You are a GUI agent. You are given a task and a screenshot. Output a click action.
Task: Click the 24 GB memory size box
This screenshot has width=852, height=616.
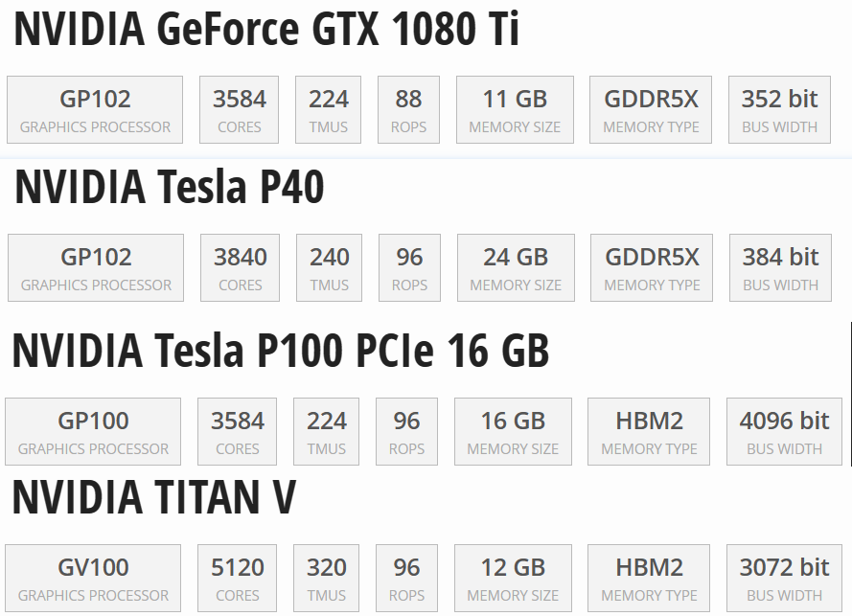[516, 268]
